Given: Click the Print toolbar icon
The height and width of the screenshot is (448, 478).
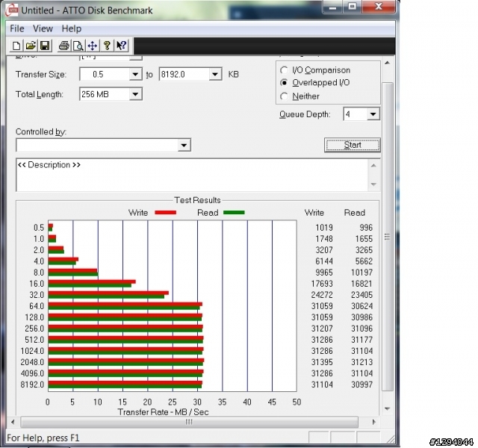Looking at the screenshot, I should [x=64, y=46].
